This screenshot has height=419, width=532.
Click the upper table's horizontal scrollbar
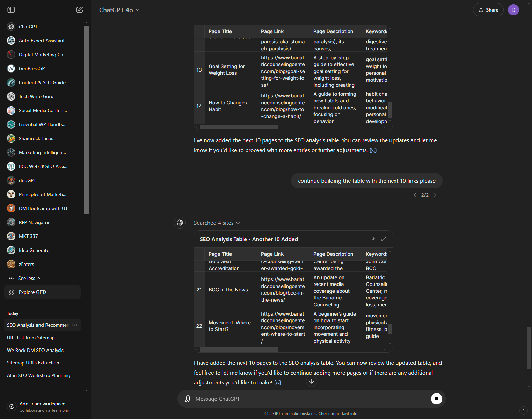coord(239,127)
